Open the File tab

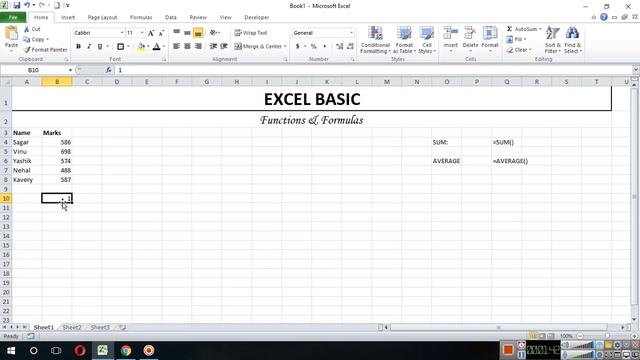coord(13,18)
